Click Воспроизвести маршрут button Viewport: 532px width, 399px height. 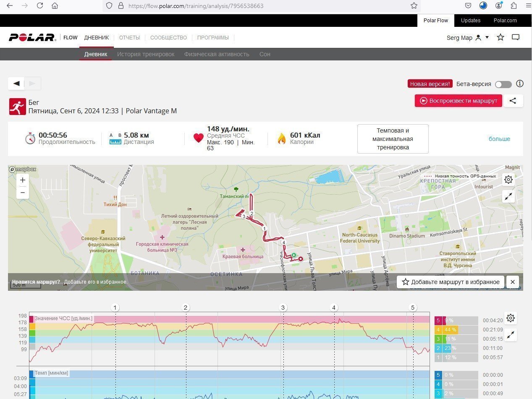point(459,101)
